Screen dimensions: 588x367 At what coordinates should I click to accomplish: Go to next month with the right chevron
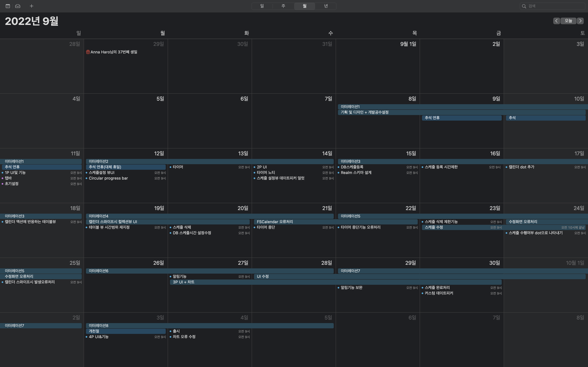pos(580,21)
